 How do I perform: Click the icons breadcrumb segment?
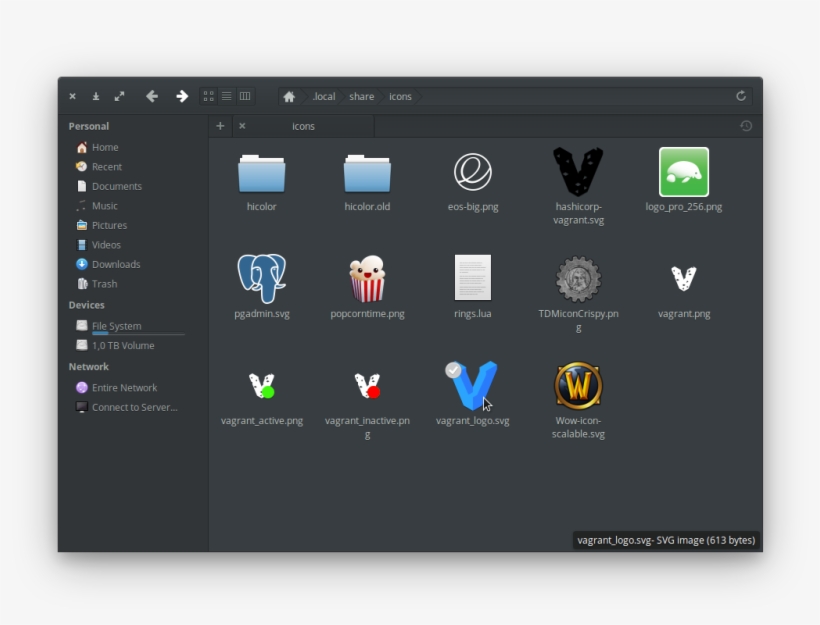click(400, 97)
